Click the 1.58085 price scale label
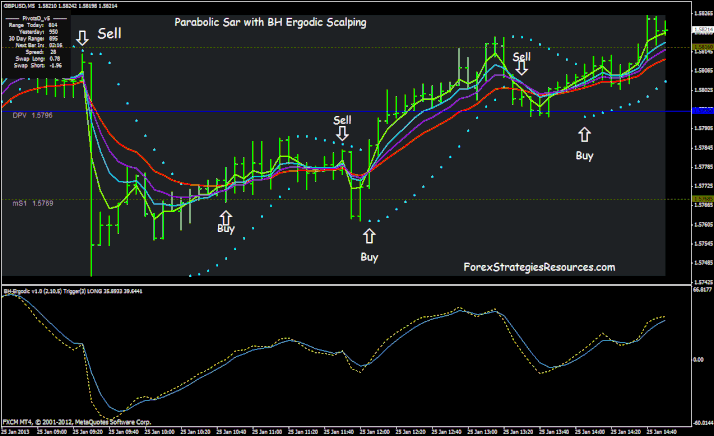 703,71
